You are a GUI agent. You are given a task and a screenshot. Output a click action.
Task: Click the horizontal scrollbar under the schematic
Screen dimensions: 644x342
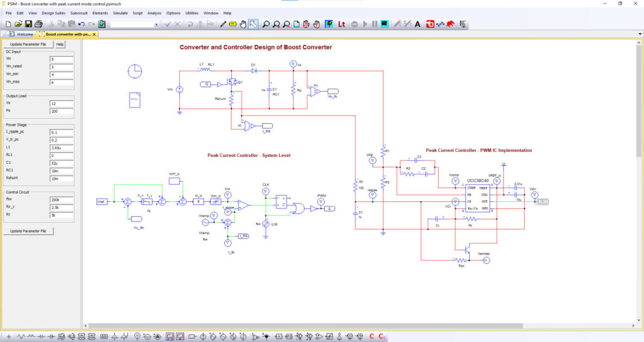[304, 326]
